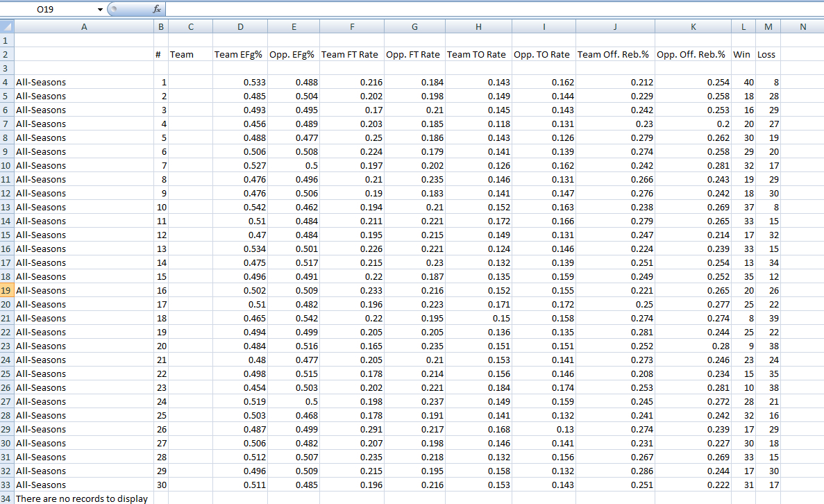Select column header N
The height and width of the screenshot is (504, 824).
coord(803,26)
